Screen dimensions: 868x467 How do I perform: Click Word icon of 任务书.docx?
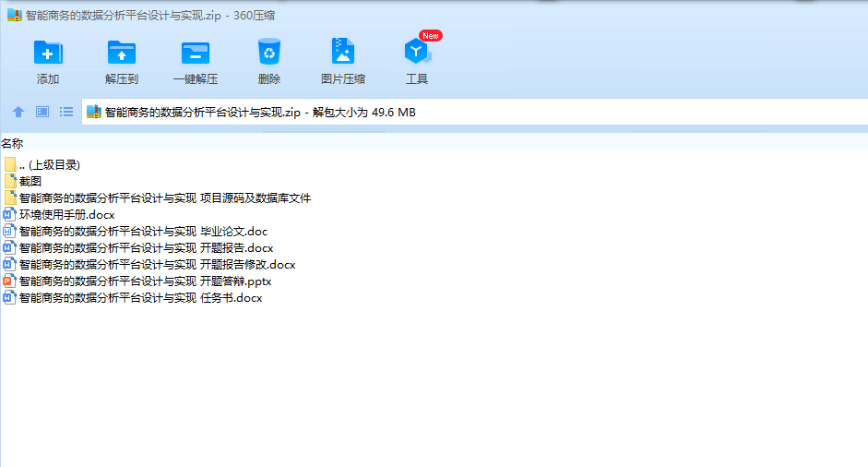(9, 297)
